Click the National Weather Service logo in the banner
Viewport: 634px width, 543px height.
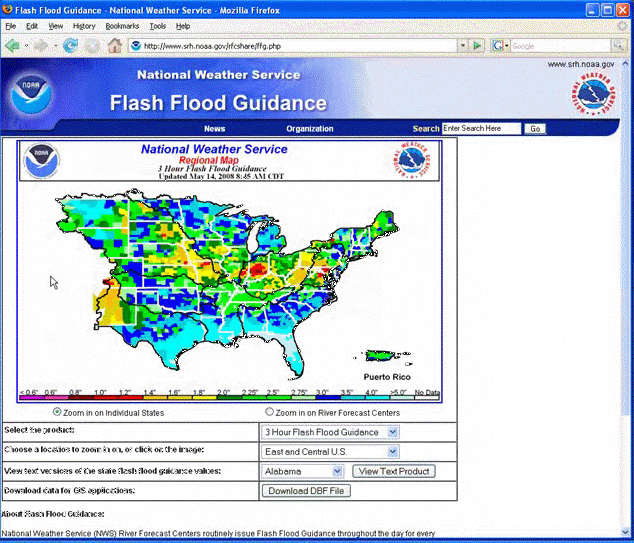[x=593, y=95]
